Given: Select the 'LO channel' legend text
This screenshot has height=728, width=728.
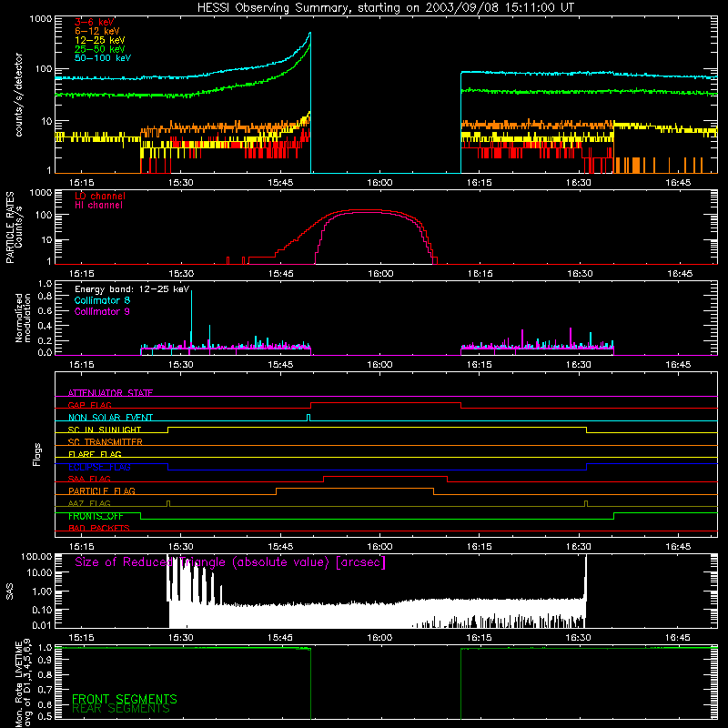Looking at the screenshot, I should coord(100,196).
